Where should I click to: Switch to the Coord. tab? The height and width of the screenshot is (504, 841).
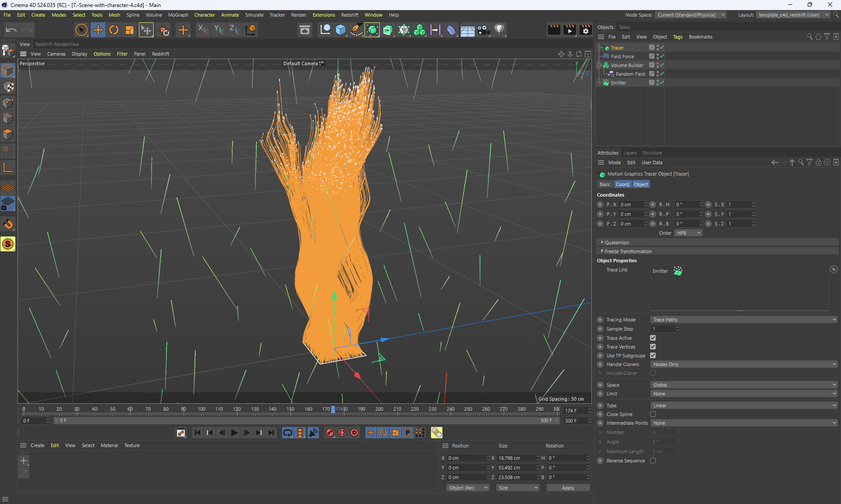click(x=622, y=184)
